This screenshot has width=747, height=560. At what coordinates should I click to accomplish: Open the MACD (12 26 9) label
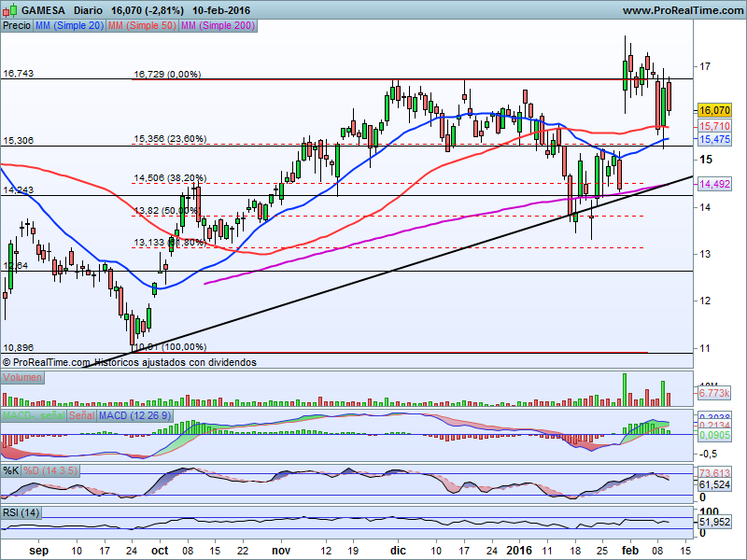tap(134, 415)
